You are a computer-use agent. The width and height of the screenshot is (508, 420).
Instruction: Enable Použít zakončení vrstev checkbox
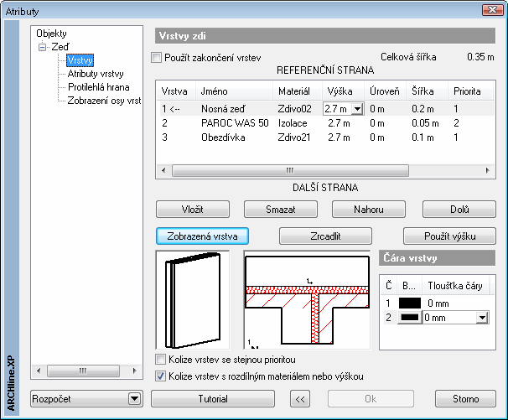(x=157, y=58)
